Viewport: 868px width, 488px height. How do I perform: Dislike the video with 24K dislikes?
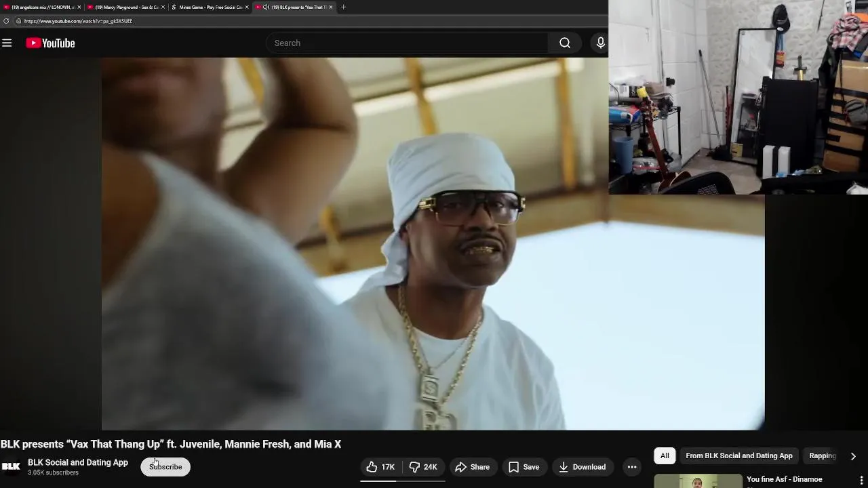[x=423, y=467]
